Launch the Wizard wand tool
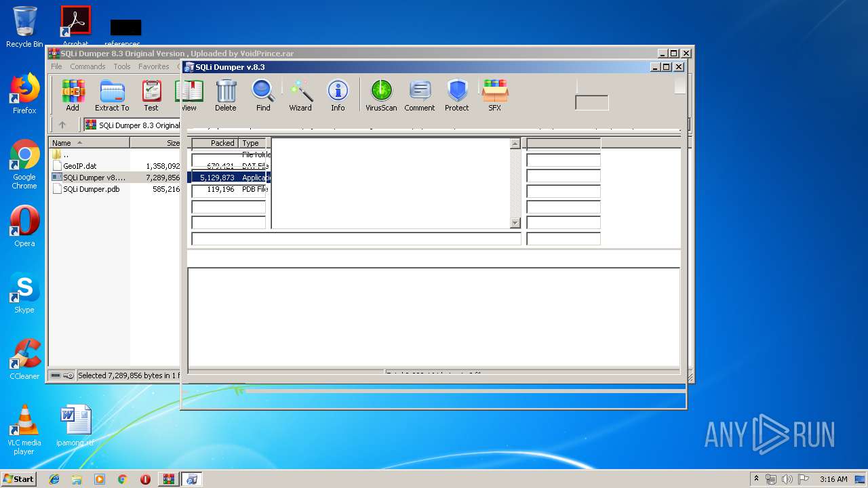 (x=300, y=95)
